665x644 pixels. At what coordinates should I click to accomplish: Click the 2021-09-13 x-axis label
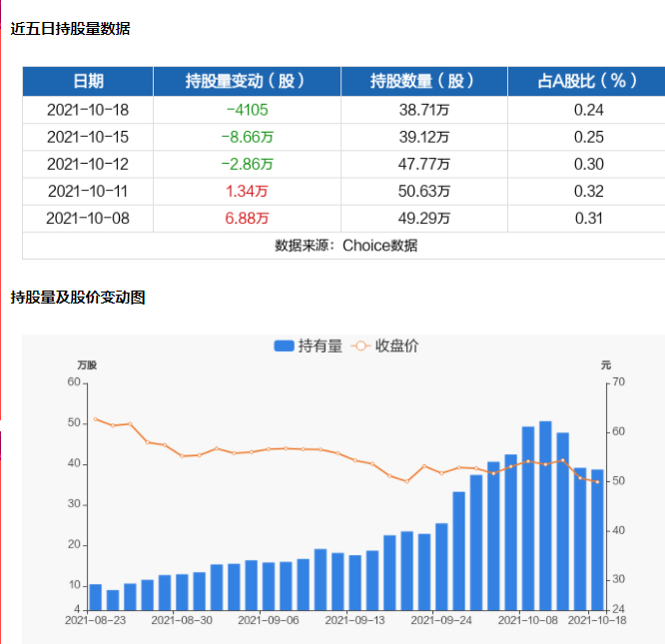point(355,621)
